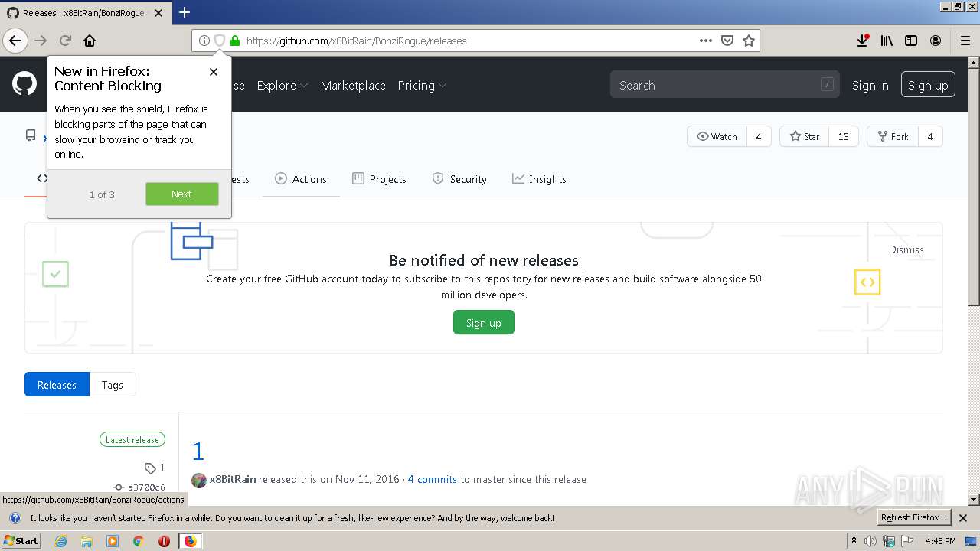Bookmark this page star icon
Viewport: 980px width, 551px height.
(749, 41)
